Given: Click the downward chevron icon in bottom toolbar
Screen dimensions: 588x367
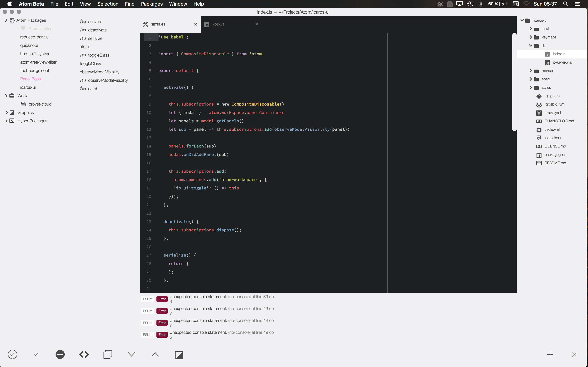Looking at the screenshot, I should point(131,354).
